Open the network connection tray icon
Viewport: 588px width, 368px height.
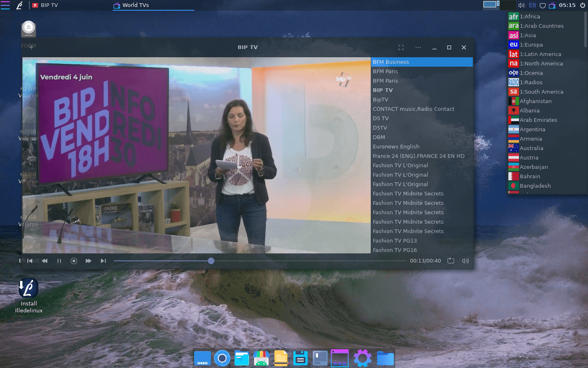(543, 6)
